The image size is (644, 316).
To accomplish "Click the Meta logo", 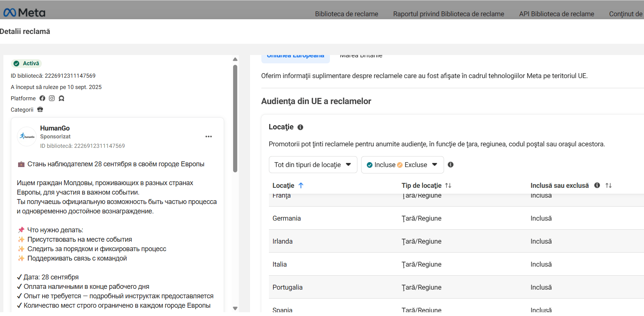I will [24, 13].
